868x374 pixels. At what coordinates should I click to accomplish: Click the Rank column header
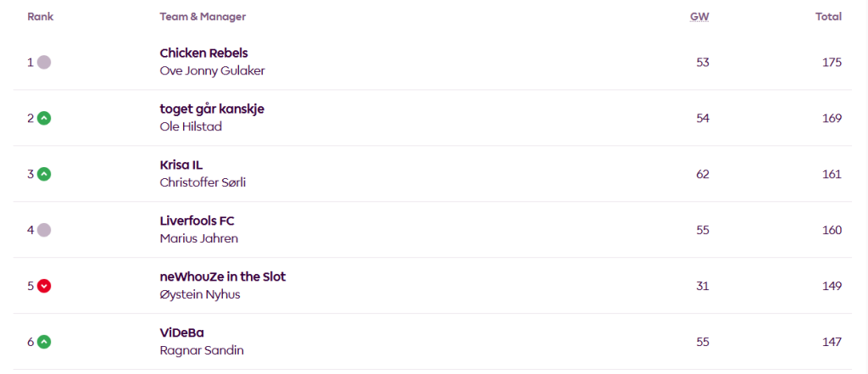41,16
